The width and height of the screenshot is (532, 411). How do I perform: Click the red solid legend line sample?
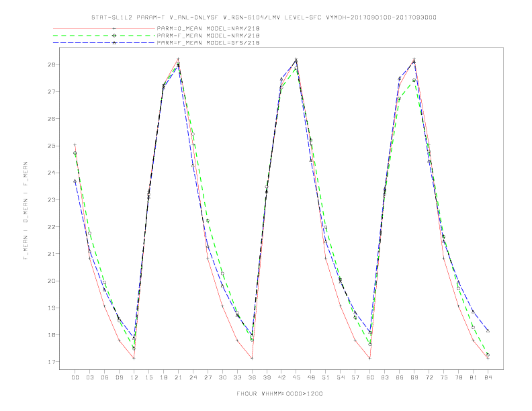pyautogui.click(x=104, y=29)
